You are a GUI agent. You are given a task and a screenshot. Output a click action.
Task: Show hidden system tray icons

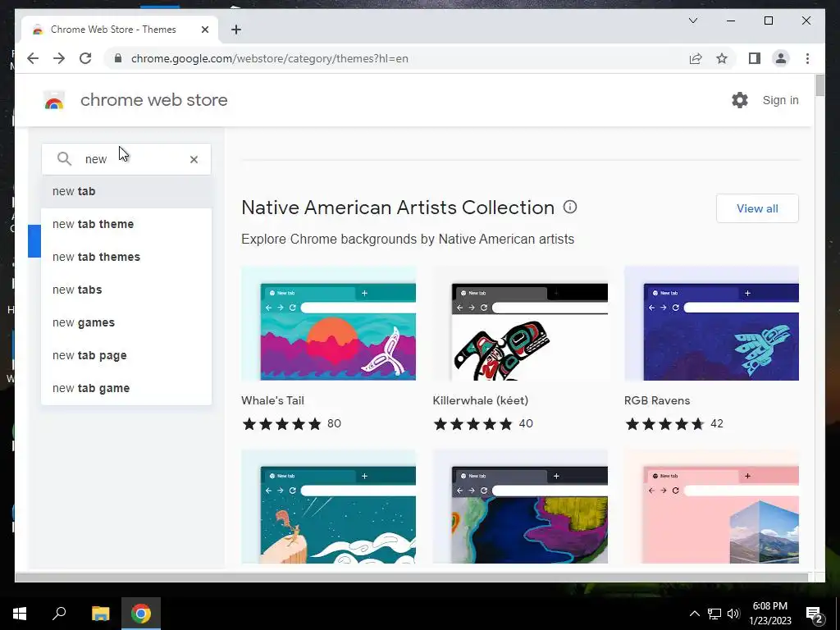point(694,614)
